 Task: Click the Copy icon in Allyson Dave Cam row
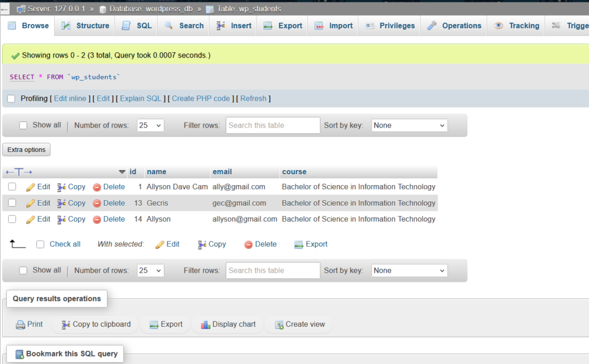pyautogui.click(x=62, y=187)
